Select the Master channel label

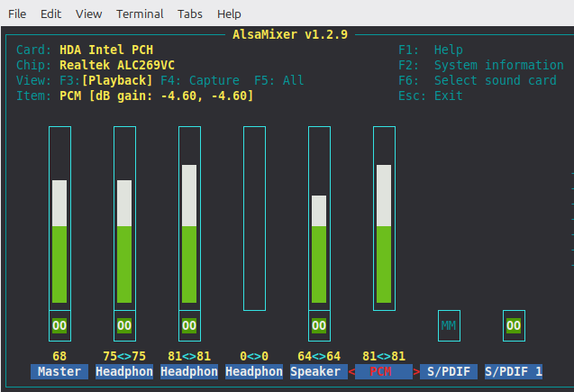[x=59, y=371]
